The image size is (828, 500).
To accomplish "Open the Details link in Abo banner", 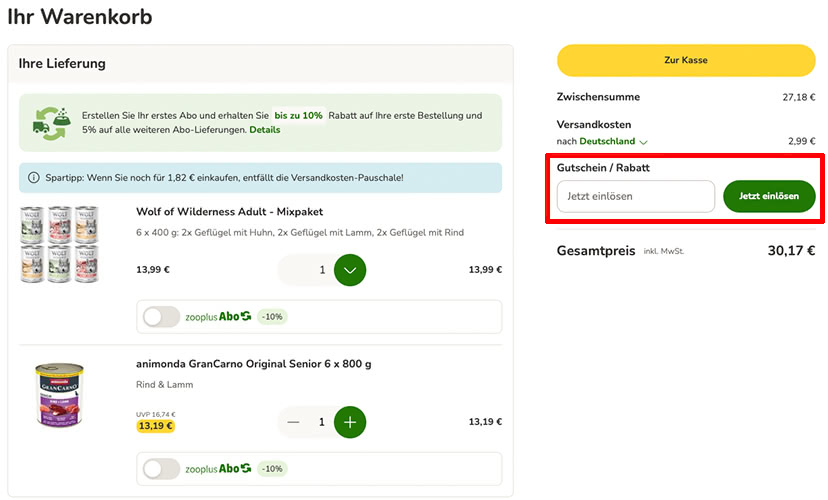I will tap(265, 130).
